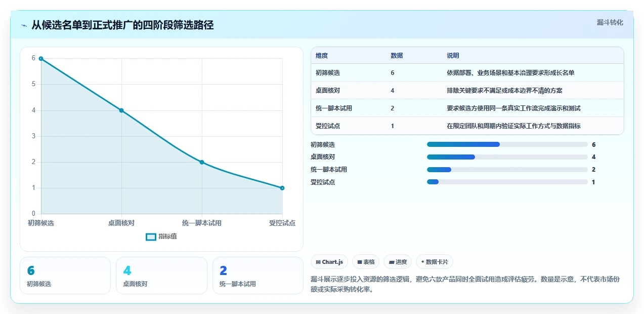Select the chart data point at 统一脚本试用
This screenshot has height=314, width=644.
coord(202,162)
